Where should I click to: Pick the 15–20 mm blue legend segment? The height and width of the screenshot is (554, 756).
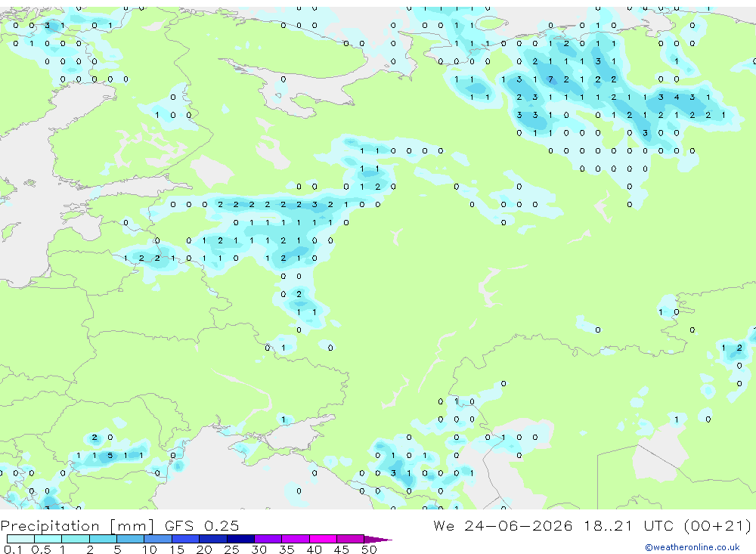[x=186, y=539]
